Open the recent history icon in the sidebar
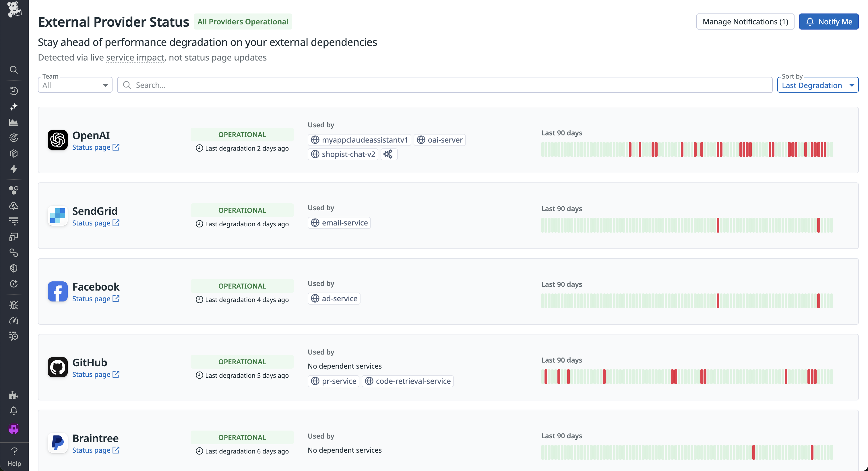 click(14, 91)
